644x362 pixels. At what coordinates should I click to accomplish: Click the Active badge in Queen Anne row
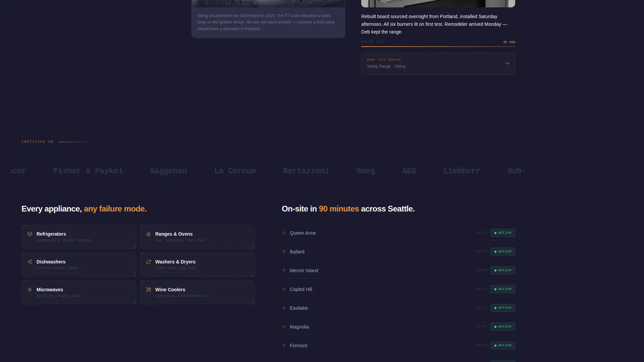point(503,233)
